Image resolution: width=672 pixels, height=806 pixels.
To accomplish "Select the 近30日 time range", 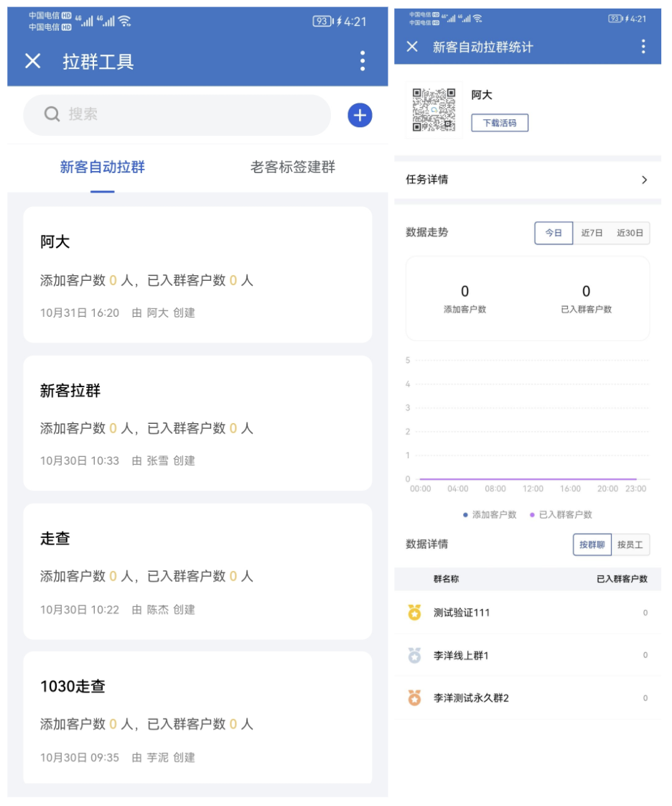I will (630, 233).
